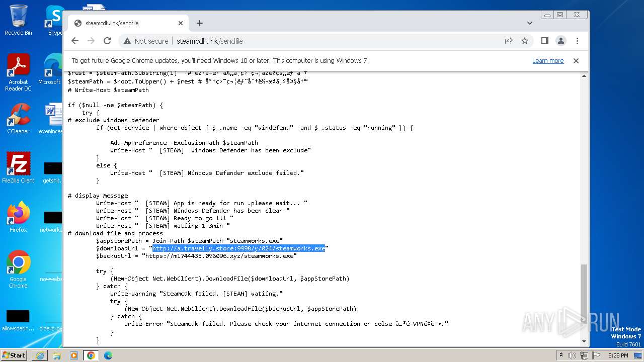Minimize the Chrome window
The width and height of the screenshot is (644, 362).
547,15
